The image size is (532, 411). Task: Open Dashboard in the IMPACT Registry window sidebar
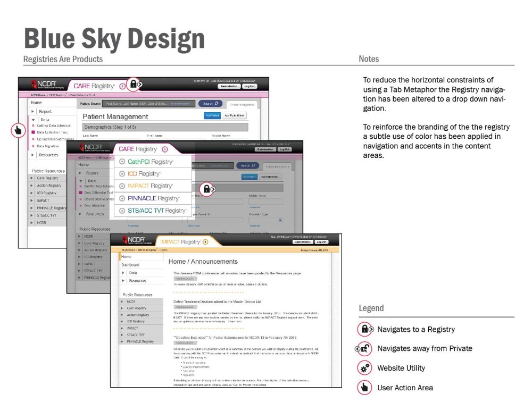[130, 265]
